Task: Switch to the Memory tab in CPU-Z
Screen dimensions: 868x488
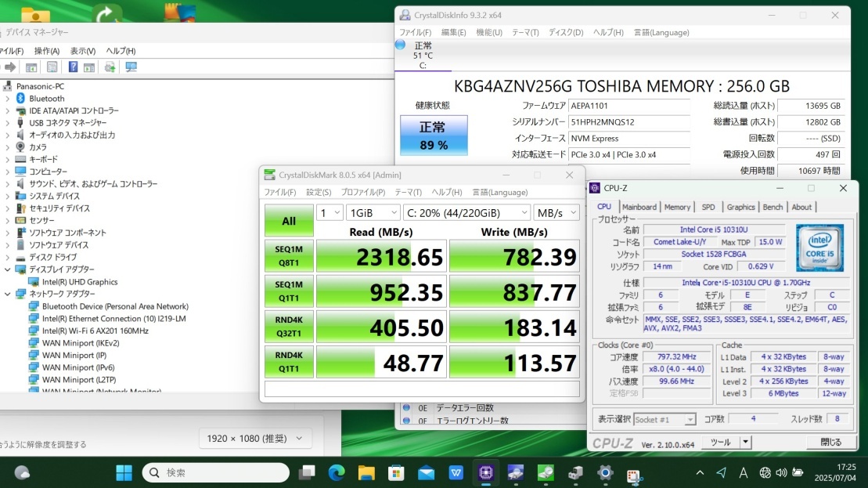Action: pos(677,207)
